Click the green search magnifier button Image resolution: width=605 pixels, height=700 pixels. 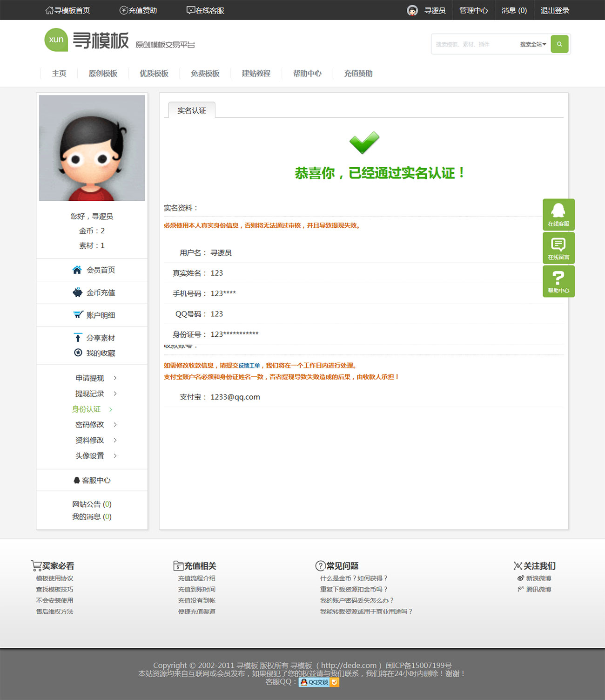(559, 44)
